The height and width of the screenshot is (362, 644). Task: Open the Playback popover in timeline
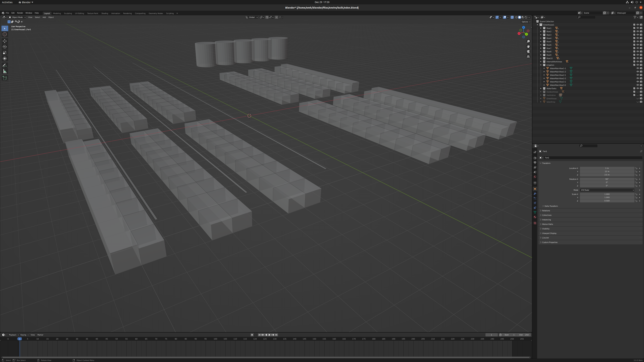[x=13, y=335]
